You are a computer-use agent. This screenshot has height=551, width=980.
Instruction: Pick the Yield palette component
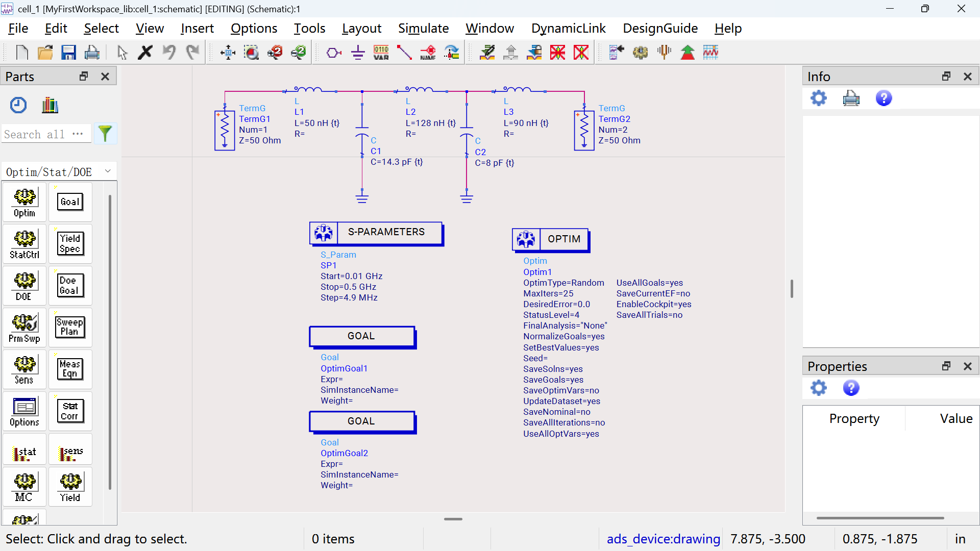(70, 487)
